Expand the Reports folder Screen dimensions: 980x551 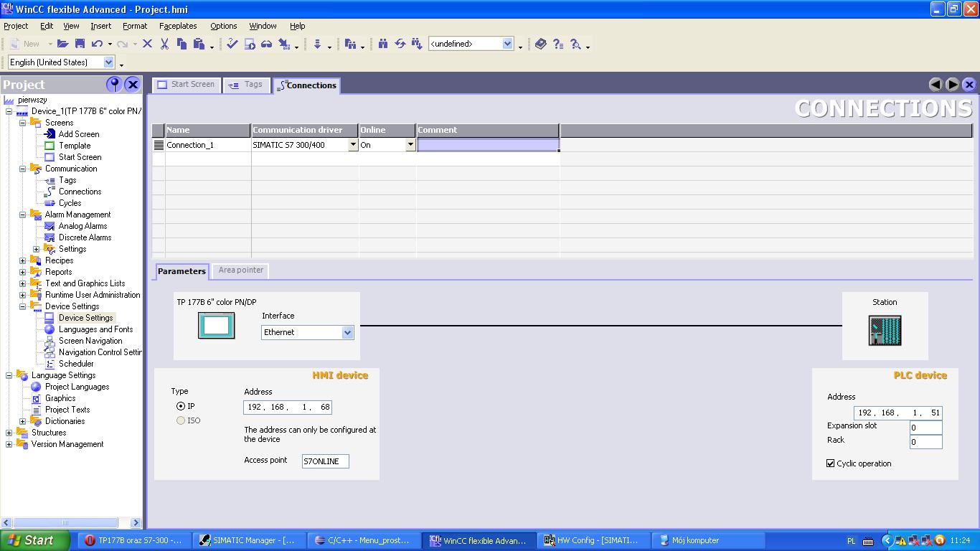[x=22, y=272]
